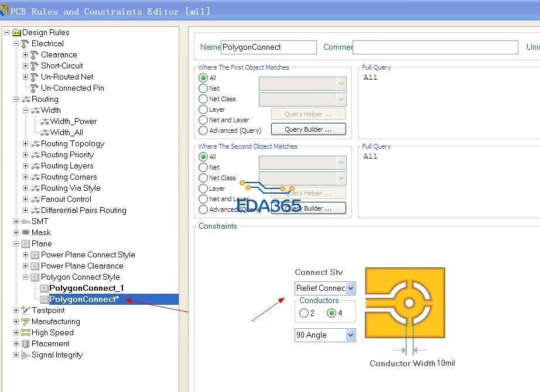Screen dimensions: 540x392
Task: Select Routing Corners tree item
Action: coord(69,177)
